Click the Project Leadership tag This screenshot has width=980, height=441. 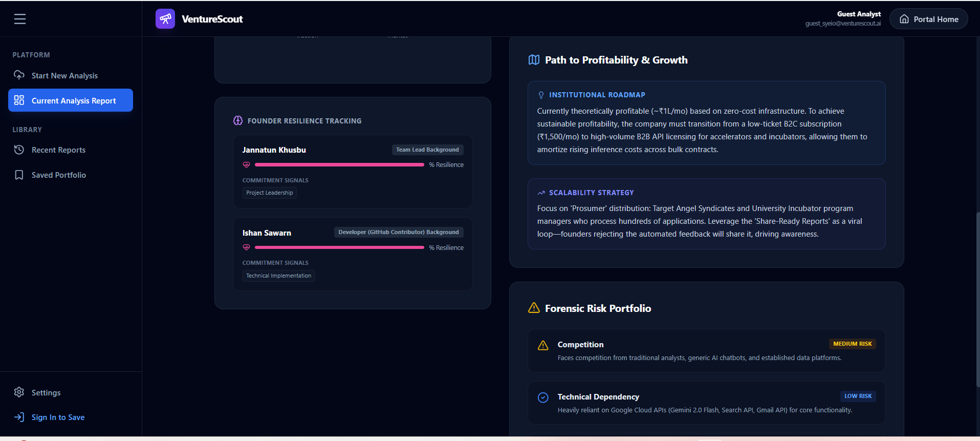[270, 193]
